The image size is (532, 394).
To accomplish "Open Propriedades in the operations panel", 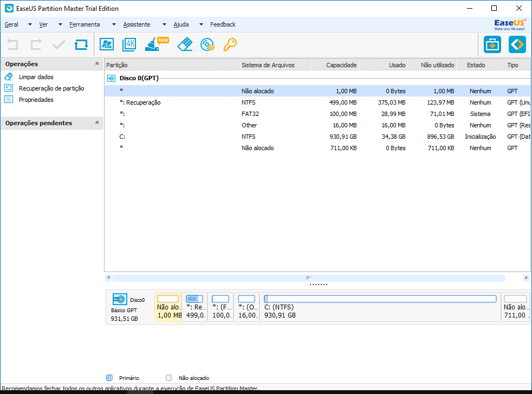I will (x=36, y=100).
